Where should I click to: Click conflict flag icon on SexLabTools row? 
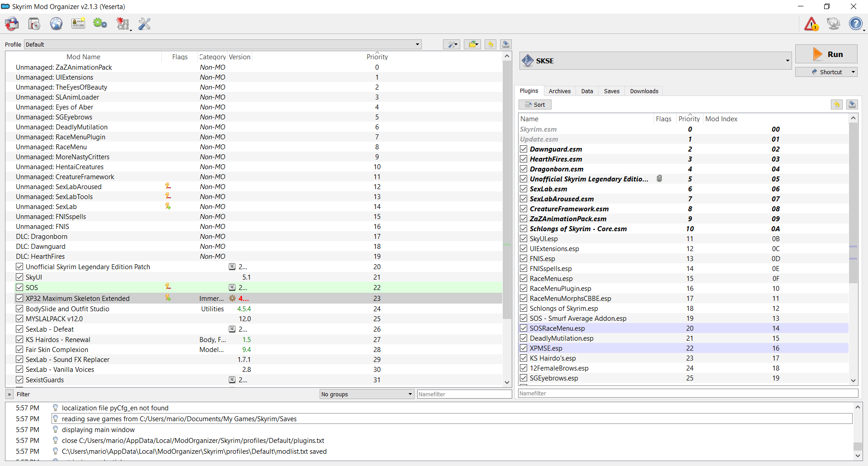168,196
